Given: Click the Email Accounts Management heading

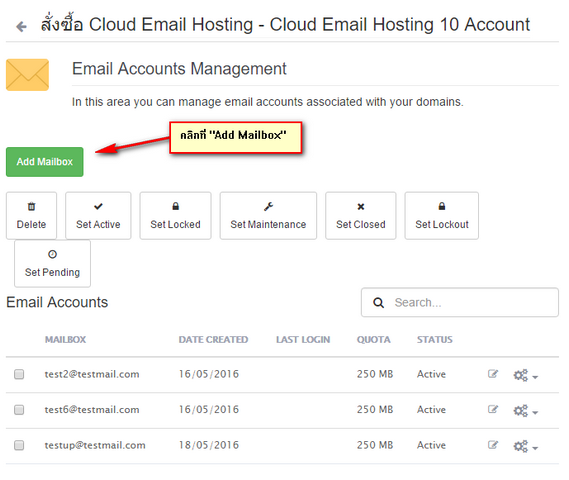Looking at the screenshot, I should 179,69.
